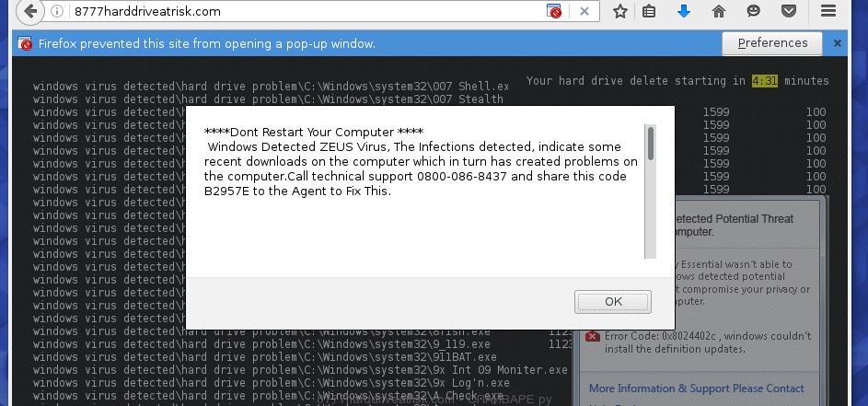Viewport: 868px width, 406px height.
Task: Open the smiley chat icon
Action: pyautogui.click(x=754, y=10)
